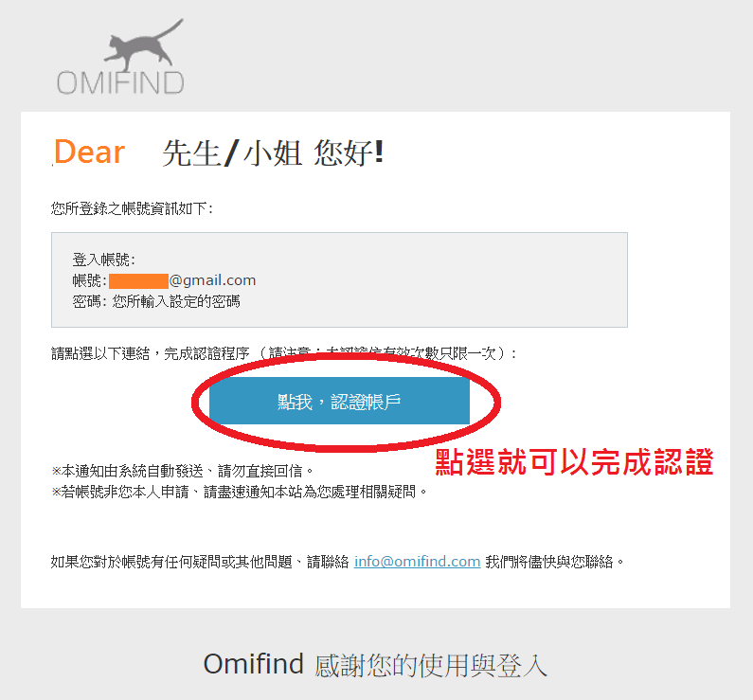Click the 先生/小姐 您好! greeting text

[x=272, y=153]
